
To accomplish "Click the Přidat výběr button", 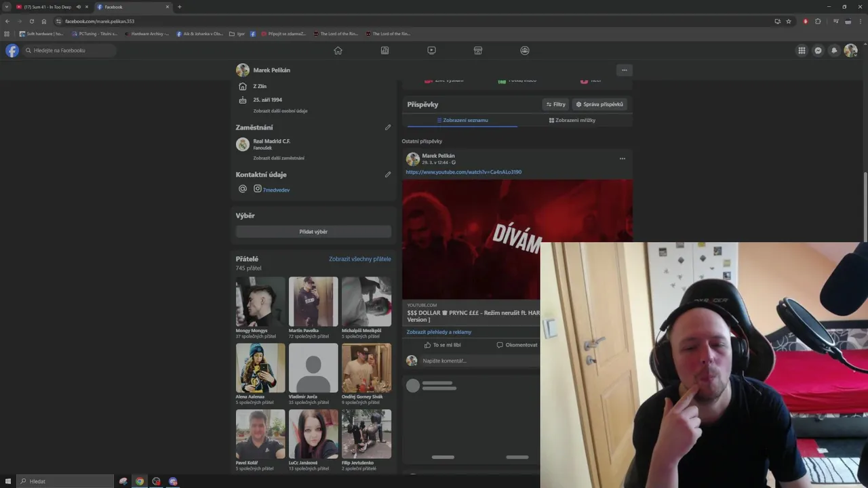I will click(313, 232).
